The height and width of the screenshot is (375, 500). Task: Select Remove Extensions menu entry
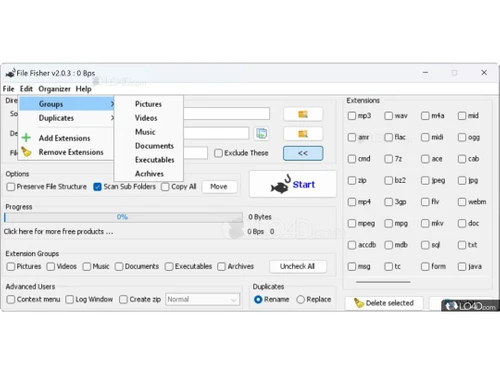[x=71, y=152]
